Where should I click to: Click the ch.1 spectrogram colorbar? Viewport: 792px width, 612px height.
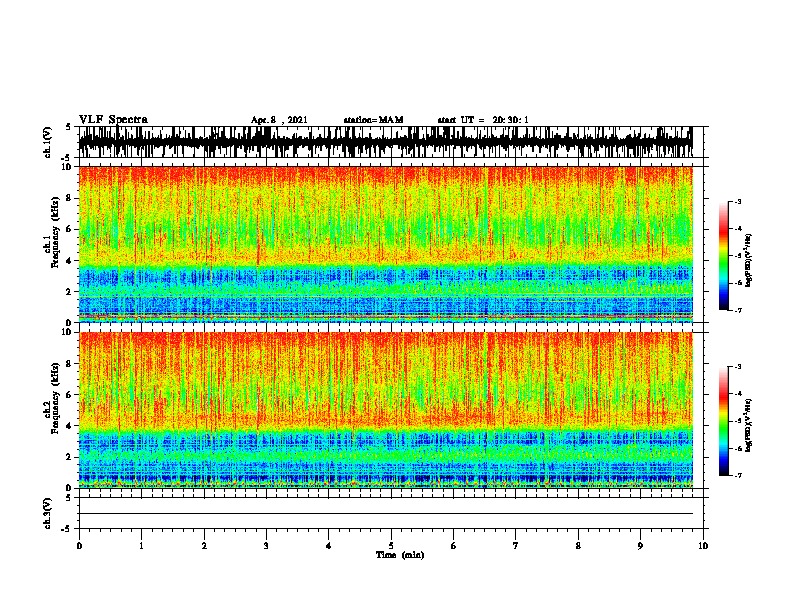point(723,256)
